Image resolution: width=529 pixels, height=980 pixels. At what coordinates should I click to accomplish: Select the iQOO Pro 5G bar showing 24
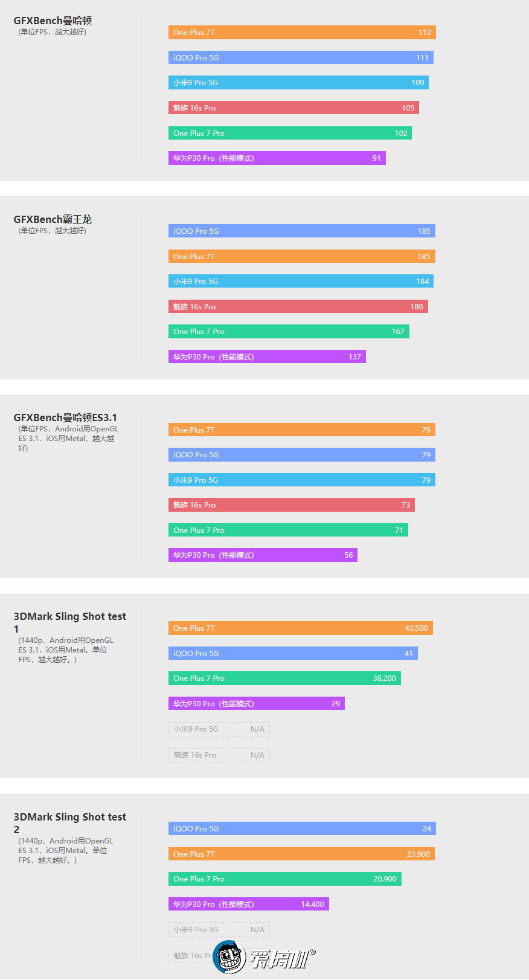point(302,828)
